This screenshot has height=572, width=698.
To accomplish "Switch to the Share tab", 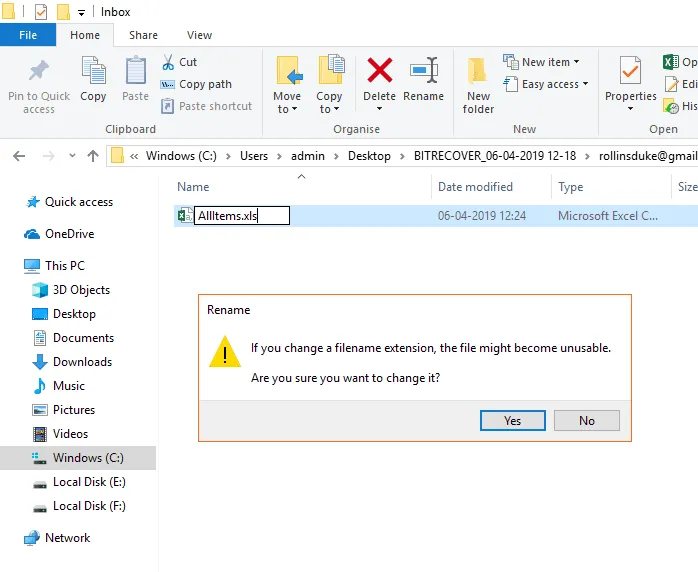I will [143, 35].
